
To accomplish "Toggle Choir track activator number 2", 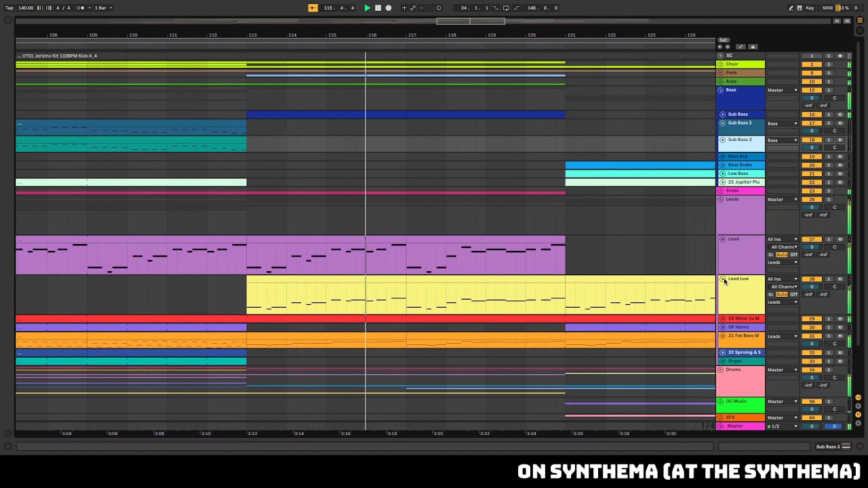I will pos(812,64).
